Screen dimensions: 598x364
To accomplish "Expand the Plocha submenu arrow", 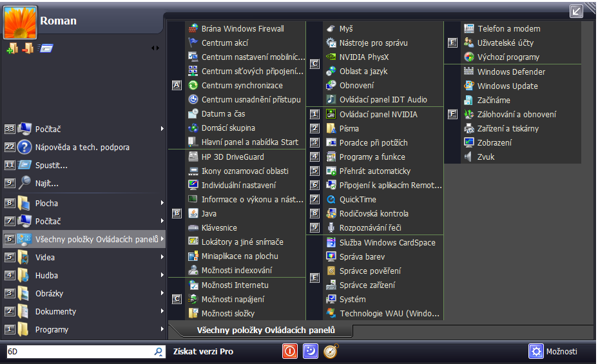I will tap(162, 203).
